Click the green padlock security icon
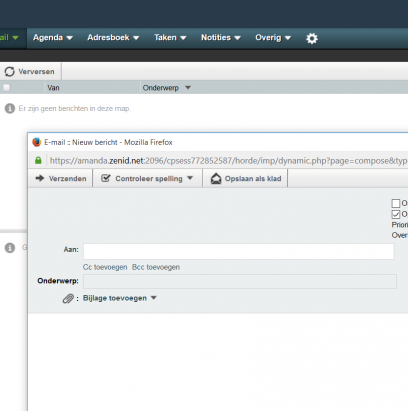Image resolution: width=408 pixels, height=411 pixels. pyautogui.click(x=38, y=160)
